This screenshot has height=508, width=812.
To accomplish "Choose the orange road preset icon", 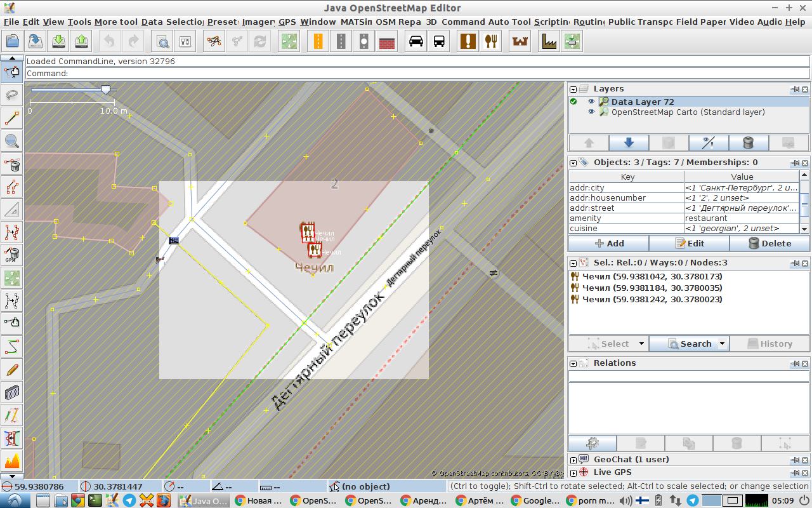I will pos(318,42).
